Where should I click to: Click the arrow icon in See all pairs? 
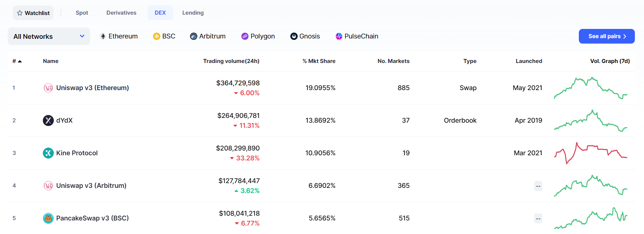tap(625, 36)
